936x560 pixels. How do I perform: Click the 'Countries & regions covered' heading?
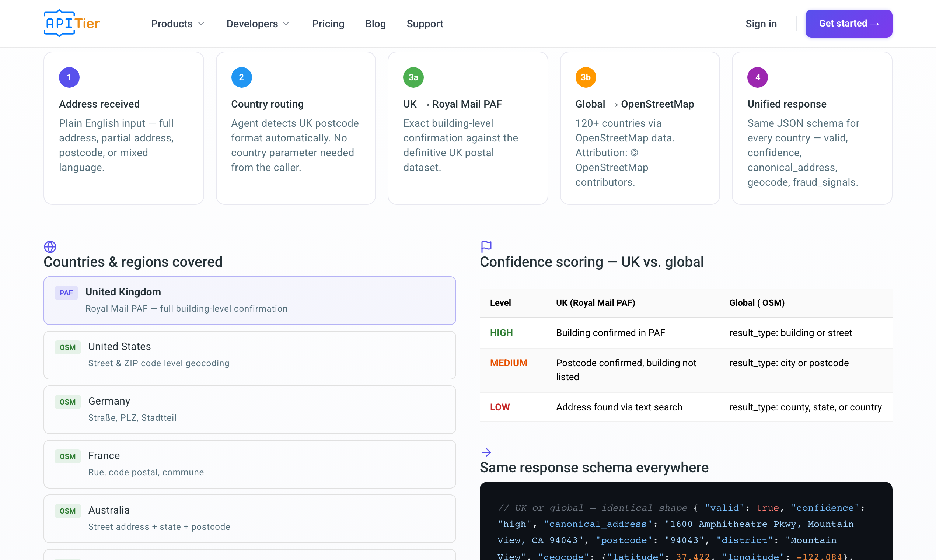point(133,262)
